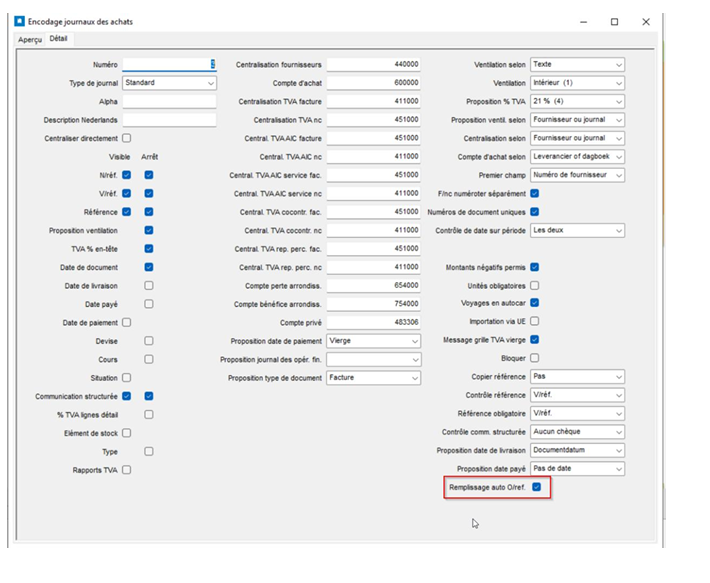Open Proposition ventil. selon dropdown

pos(577,120)
